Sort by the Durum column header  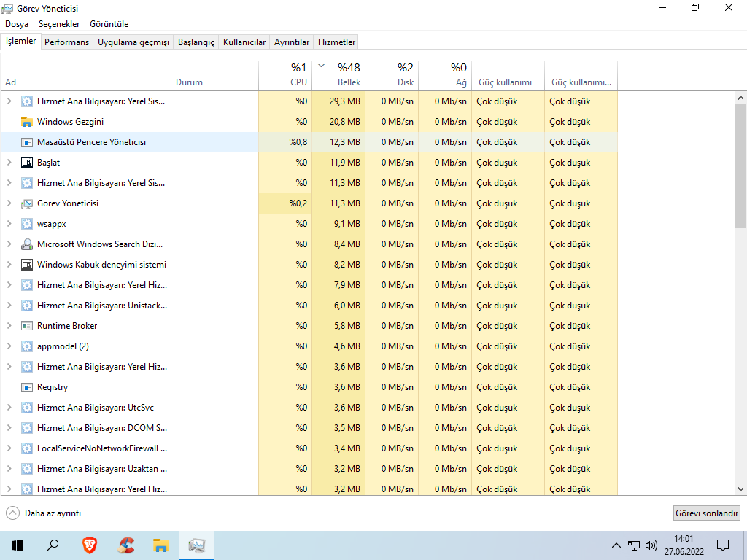[215, 75]
